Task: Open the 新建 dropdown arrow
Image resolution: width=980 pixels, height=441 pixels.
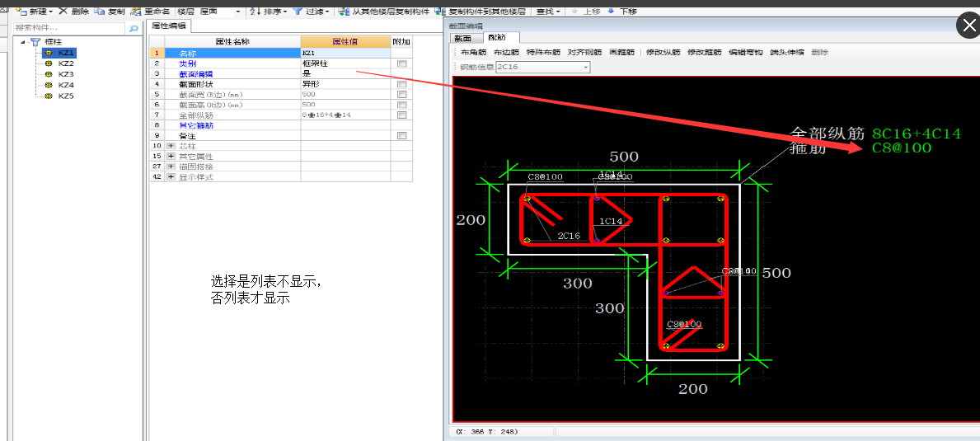Action: pyautogui.click(x=50, y=12)
